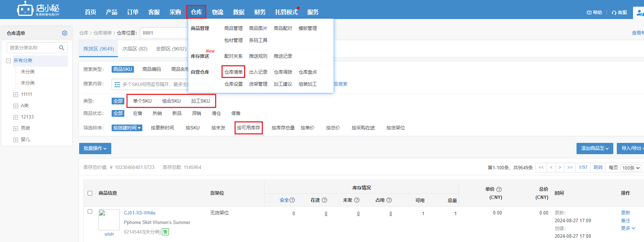This screenshot has width=644, height=242.
Task: Switch to 全部区 (9652) tab
Action: (171, 49)
